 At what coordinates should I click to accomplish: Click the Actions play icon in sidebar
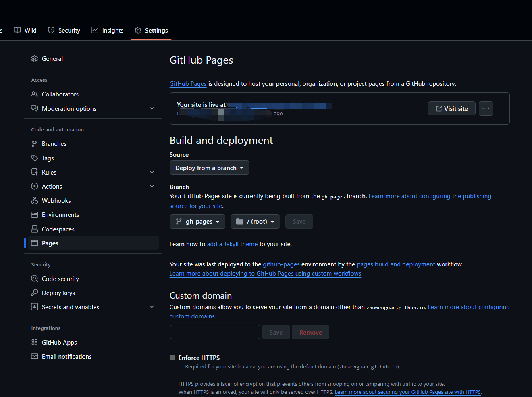[x=35, y=186]
